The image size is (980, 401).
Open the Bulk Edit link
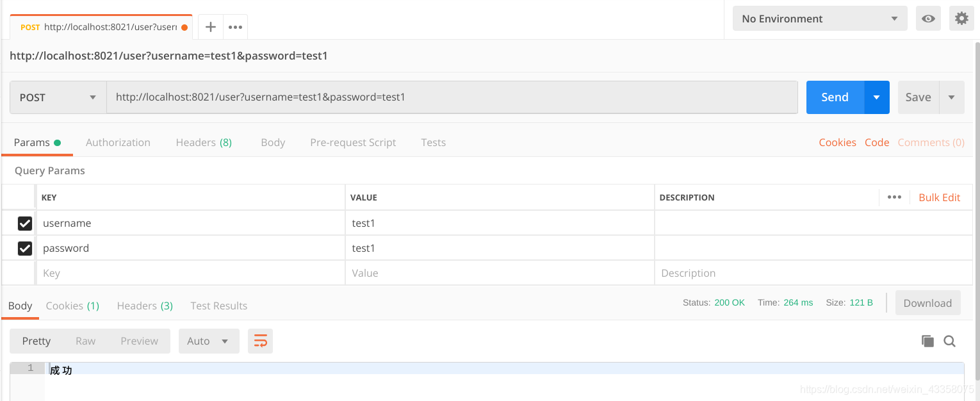[940, 197]
